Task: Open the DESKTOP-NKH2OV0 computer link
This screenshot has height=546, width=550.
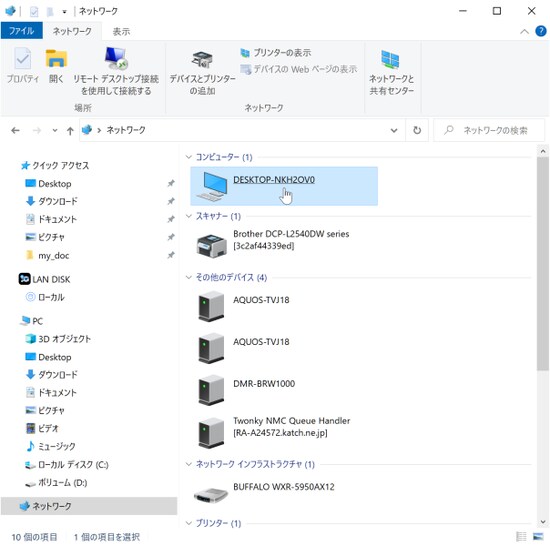Action: (274, 180)
